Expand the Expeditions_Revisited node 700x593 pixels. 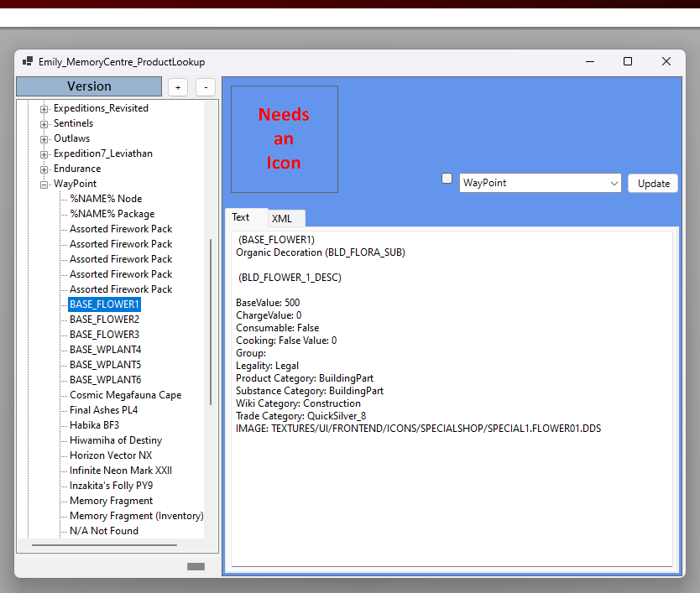[44, 109]
